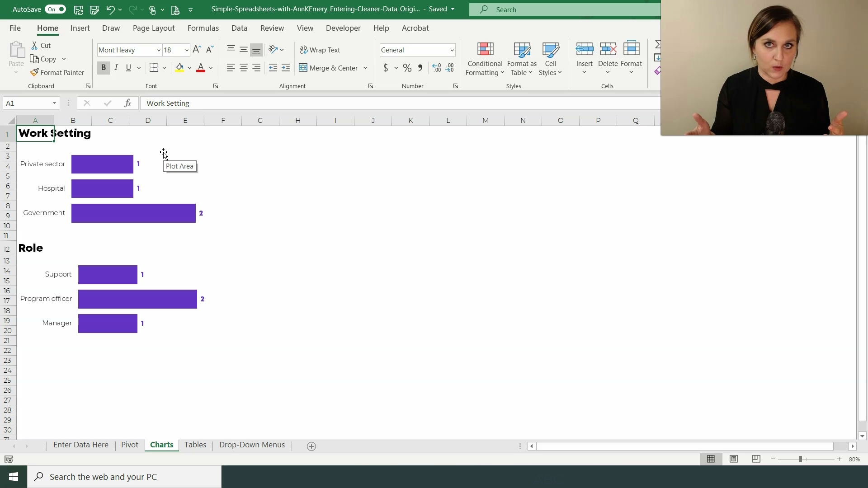The image size is (868, 488).
Task: Switch to the Pivot tab
Action: click(129, 445)
